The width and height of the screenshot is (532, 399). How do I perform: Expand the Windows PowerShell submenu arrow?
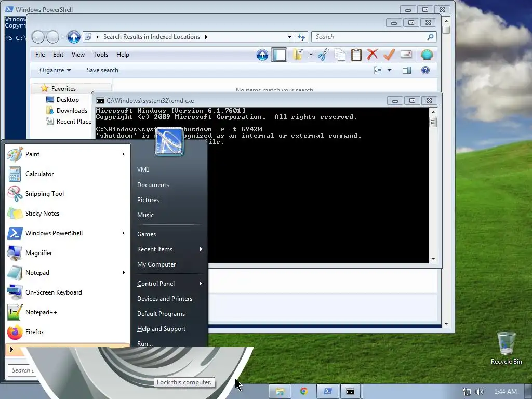[x=124, y=233]
